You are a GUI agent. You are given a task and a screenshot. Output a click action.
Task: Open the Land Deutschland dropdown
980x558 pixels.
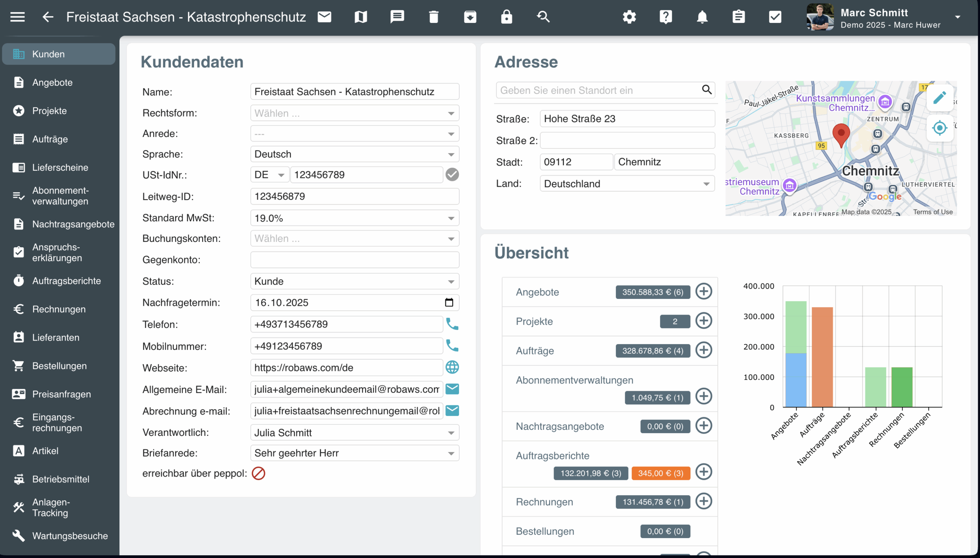[627, 184]
